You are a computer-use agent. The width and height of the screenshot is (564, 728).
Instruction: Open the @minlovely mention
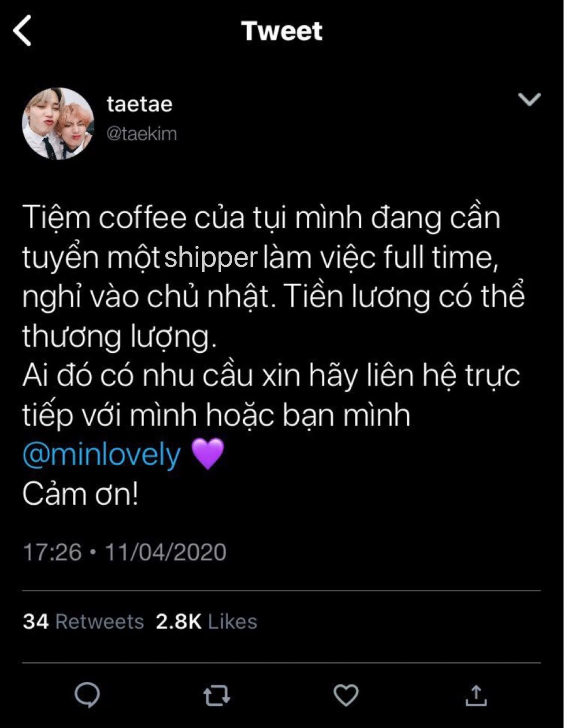102,455
